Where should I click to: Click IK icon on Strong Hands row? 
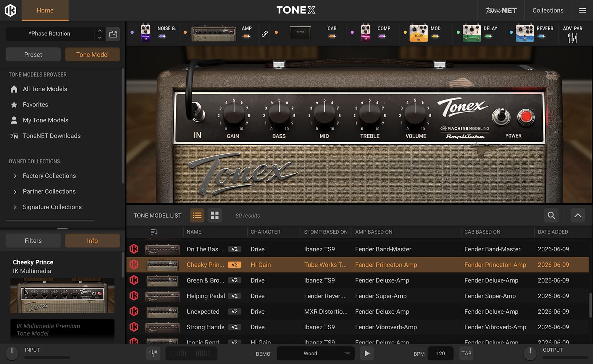[x=134, y=327]
